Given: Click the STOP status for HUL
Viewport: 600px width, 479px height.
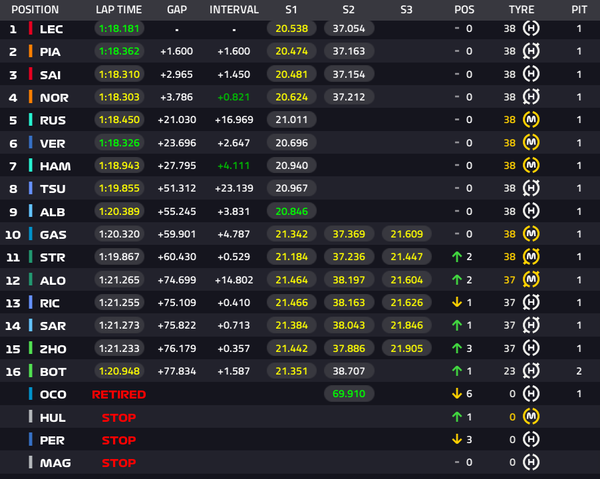Looking at the screenshot, I should pyautogui.click(x=119, y=417).
